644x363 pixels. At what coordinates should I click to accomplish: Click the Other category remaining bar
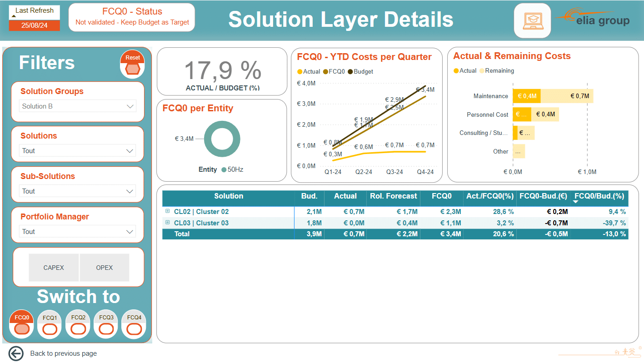[x=519, y=151]
